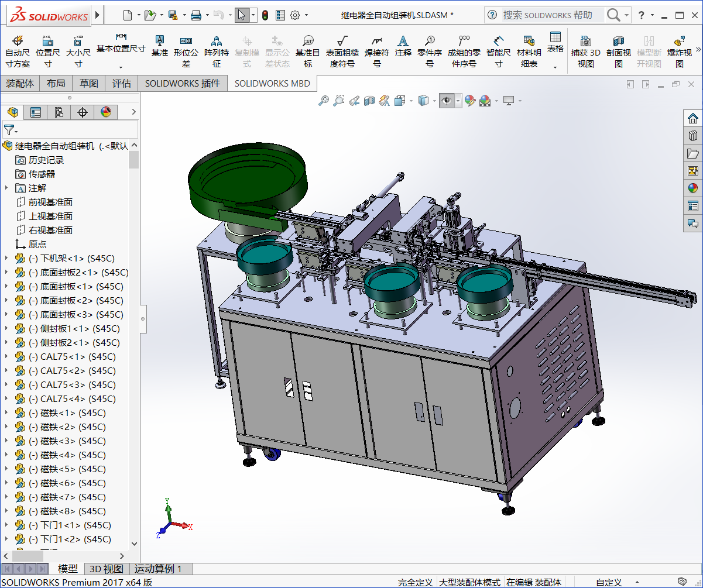The height and width of the screenshot is (588, 703).
Task: Click 自定义 in the status bar
Action: click(609, 582)
